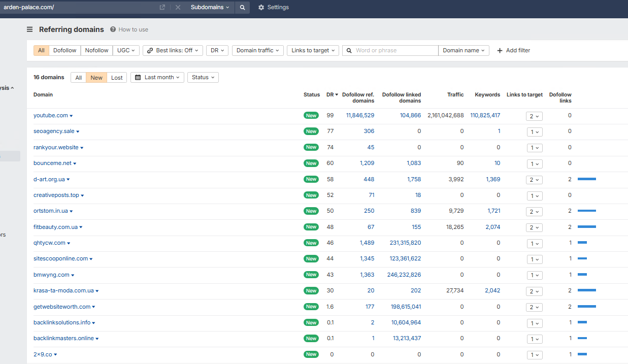Viewport: 628px width, 364px height.
Task: Open the Subdomains mode menu
Action: [210, 8]
